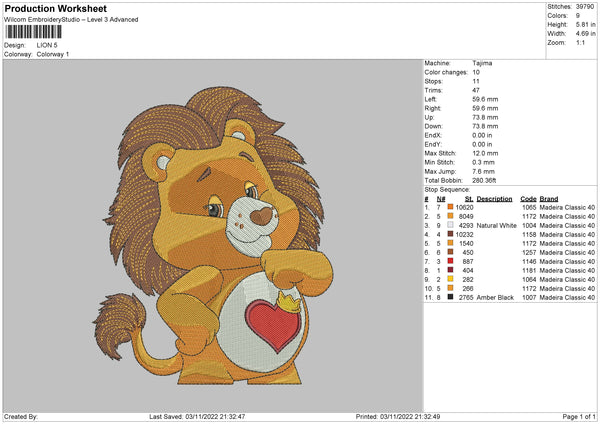
Task: Select the Zoom value 1:1
Action: pyautogui.click(x=580, y=42)
